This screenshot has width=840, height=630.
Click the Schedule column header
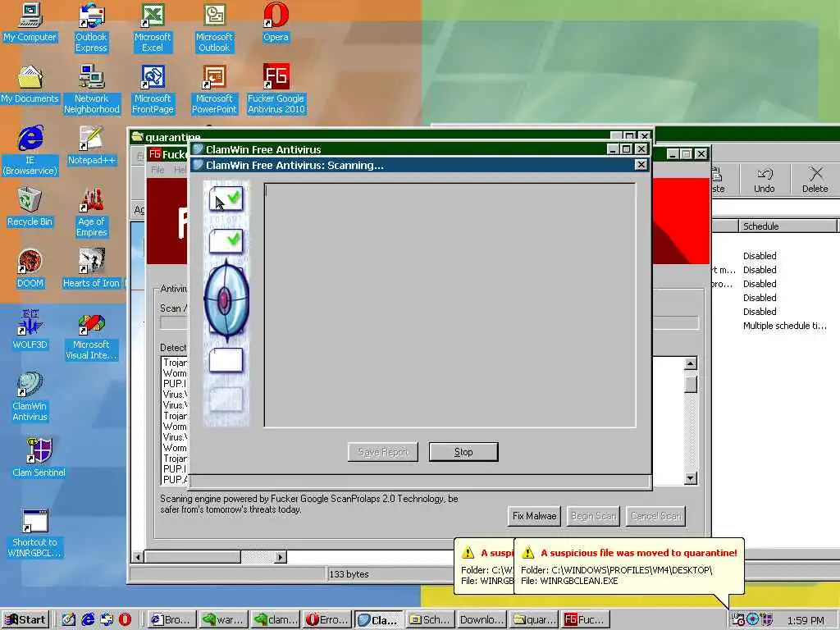[x=787, y=226]
